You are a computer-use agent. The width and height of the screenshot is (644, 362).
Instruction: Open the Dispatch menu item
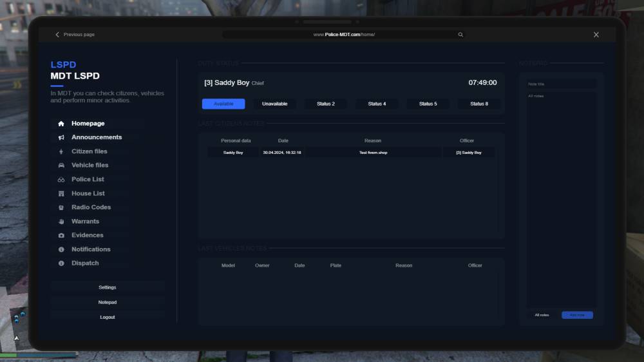pos(85,263)
